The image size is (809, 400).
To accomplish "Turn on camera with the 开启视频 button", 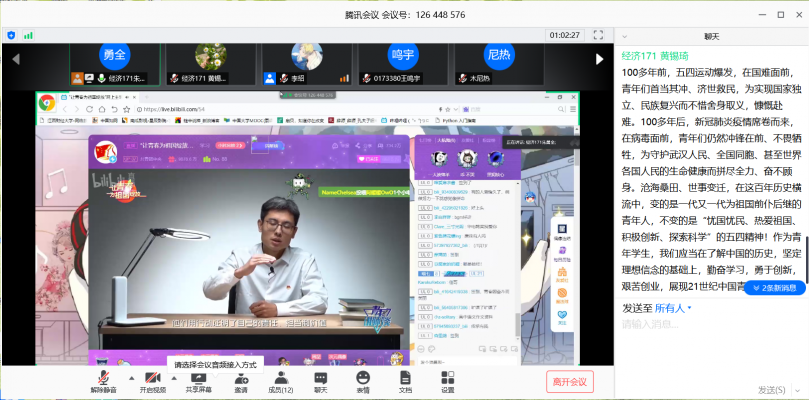I will (153, 382).
